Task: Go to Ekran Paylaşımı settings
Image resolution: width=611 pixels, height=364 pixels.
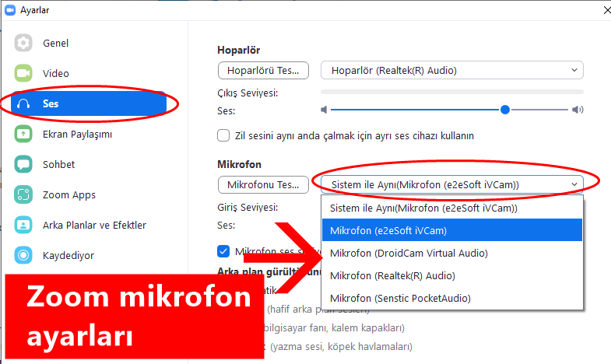Action: (x=78, y=135)
